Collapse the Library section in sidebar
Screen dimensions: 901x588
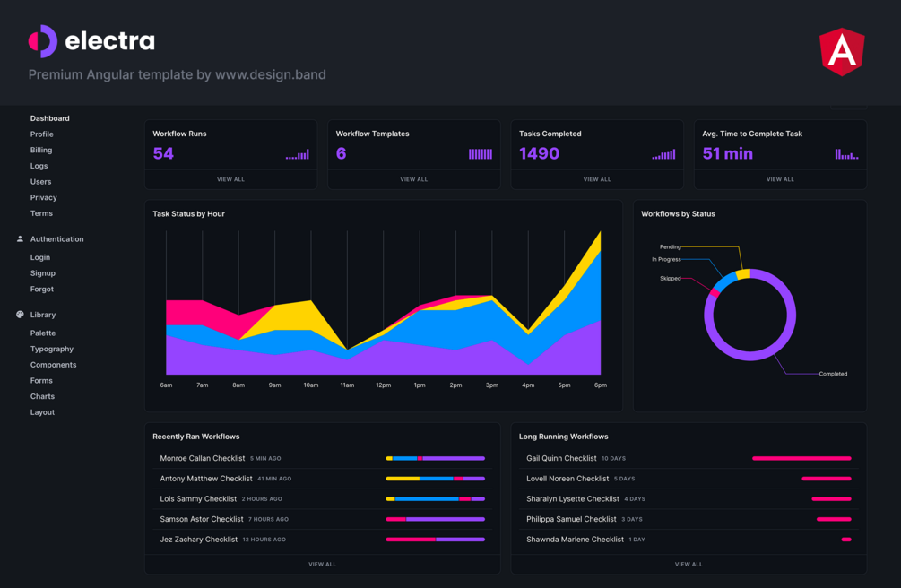[45, 314]
